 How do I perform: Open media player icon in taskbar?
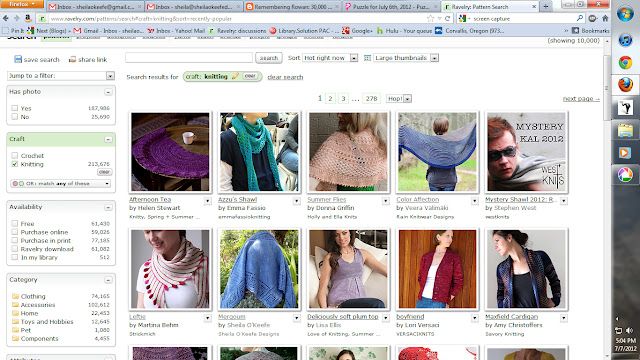pos(625,153)
